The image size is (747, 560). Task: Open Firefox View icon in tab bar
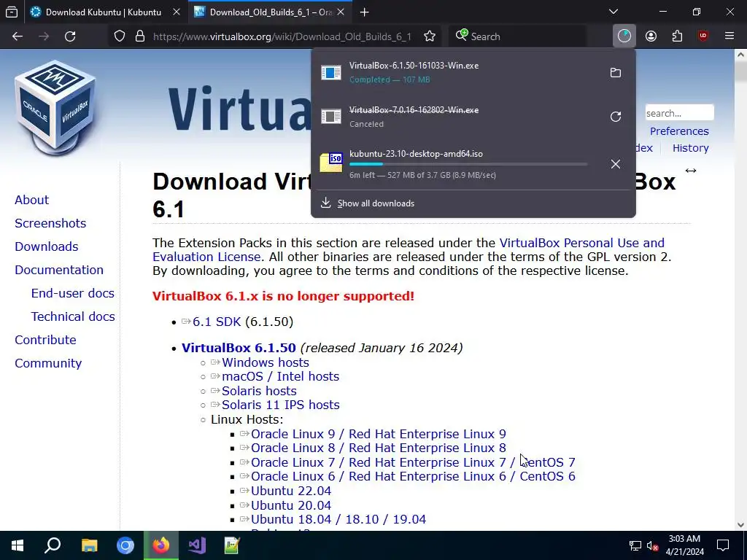[12, 12]
